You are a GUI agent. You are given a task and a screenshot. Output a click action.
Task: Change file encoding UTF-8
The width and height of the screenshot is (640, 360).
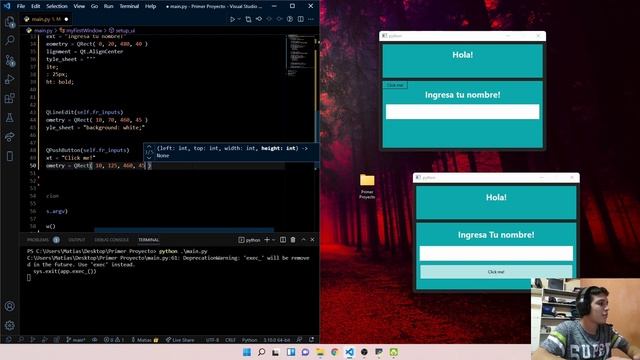tap(212, 340)
